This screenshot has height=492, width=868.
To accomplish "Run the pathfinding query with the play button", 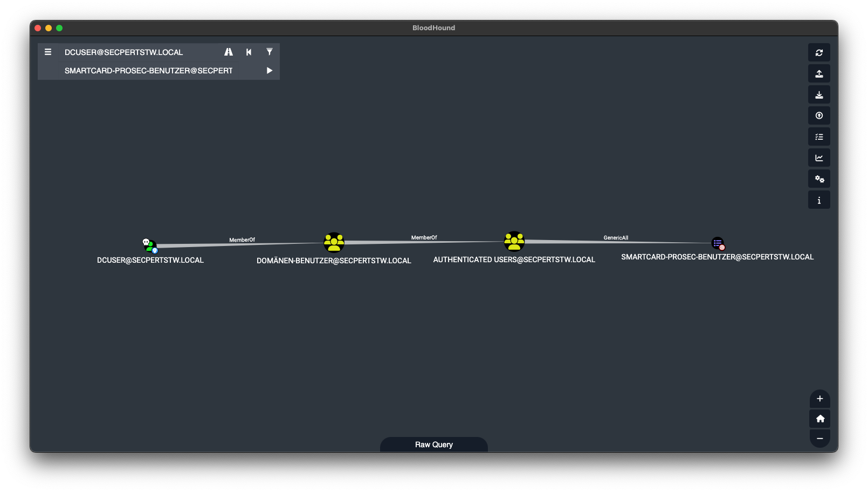I will click(269, 70).
